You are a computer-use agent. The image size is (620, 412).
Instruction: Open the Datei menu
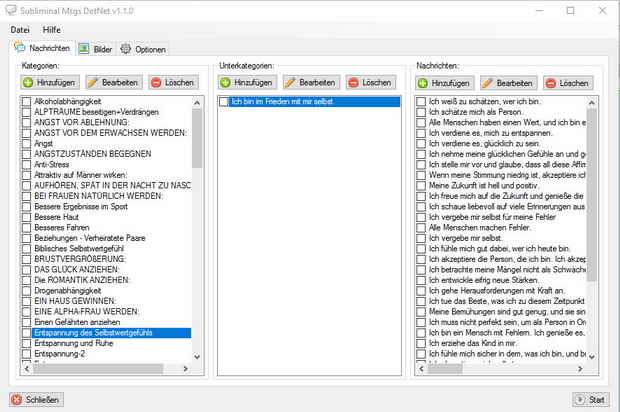(x=20, y=30)
